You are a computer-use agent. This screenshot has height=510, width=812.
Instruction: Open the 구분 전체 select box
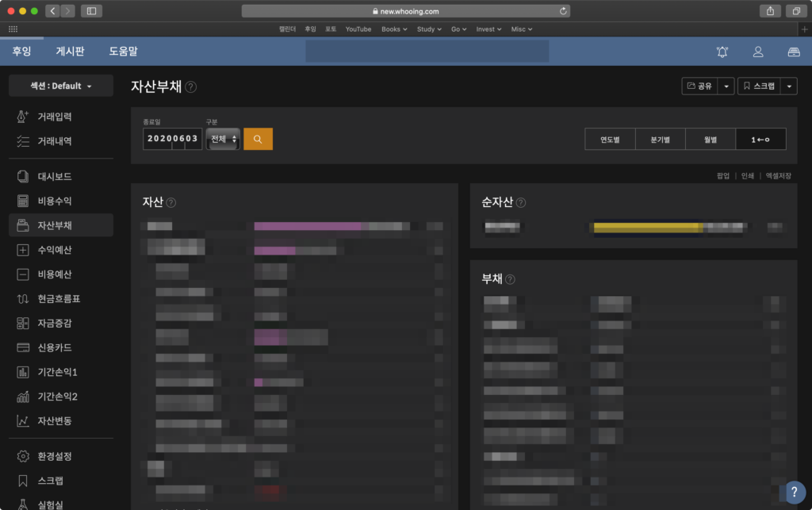[223, 139]
